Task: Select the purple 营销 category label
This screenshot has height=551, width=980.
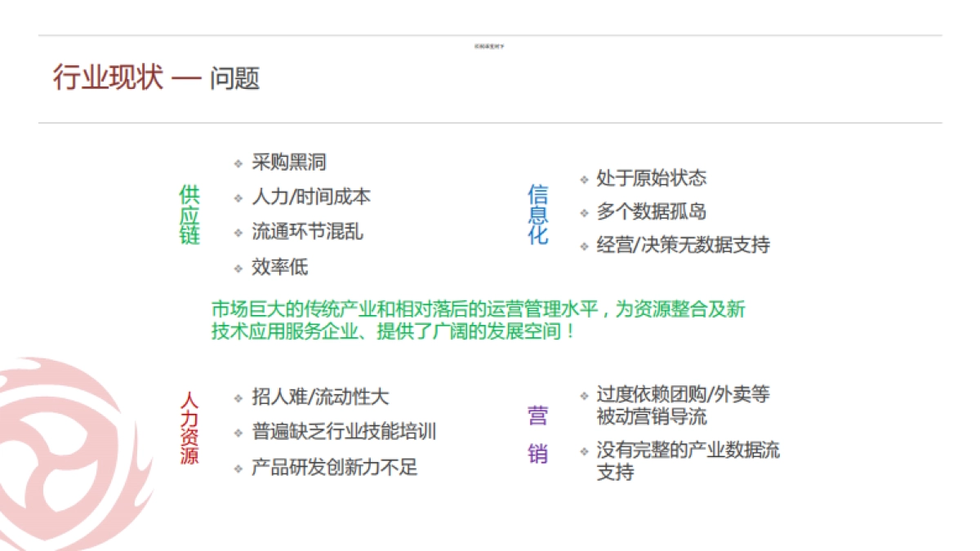Action: (x=538, y=433)
